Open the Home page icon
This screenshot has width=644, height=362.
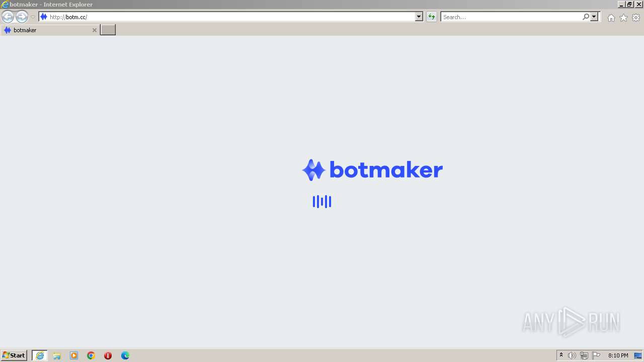pyautogui.click(x=611, y=18)
